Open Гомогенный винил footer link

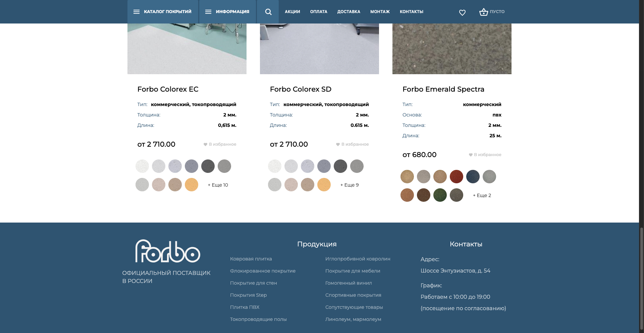tap(348, 283)
